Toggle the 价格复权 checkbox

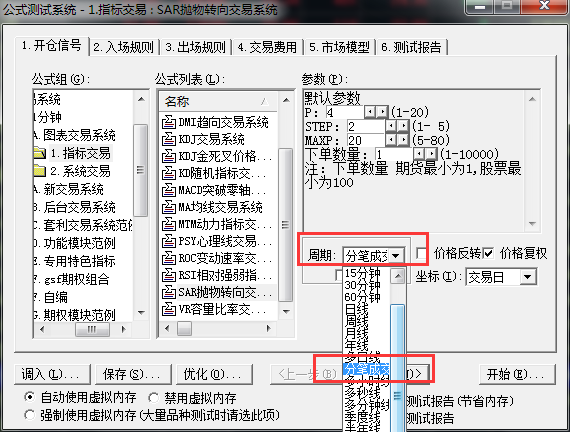[x=488, y=253]
